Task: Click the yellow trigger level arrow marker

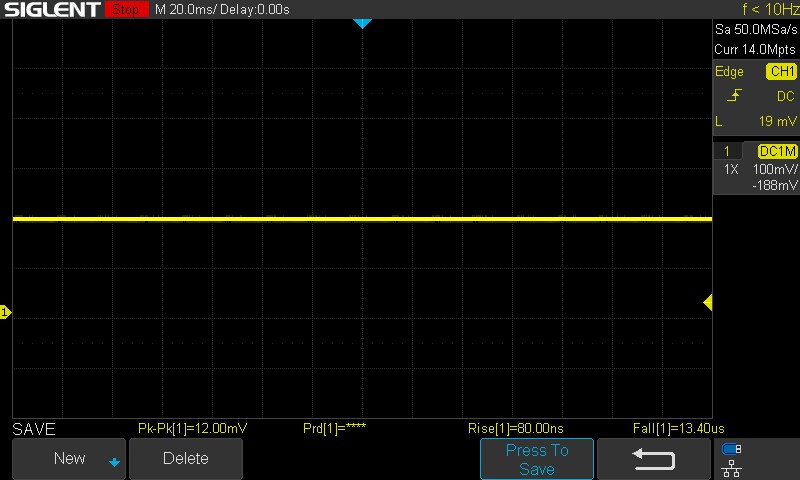Action: [708, 302]
